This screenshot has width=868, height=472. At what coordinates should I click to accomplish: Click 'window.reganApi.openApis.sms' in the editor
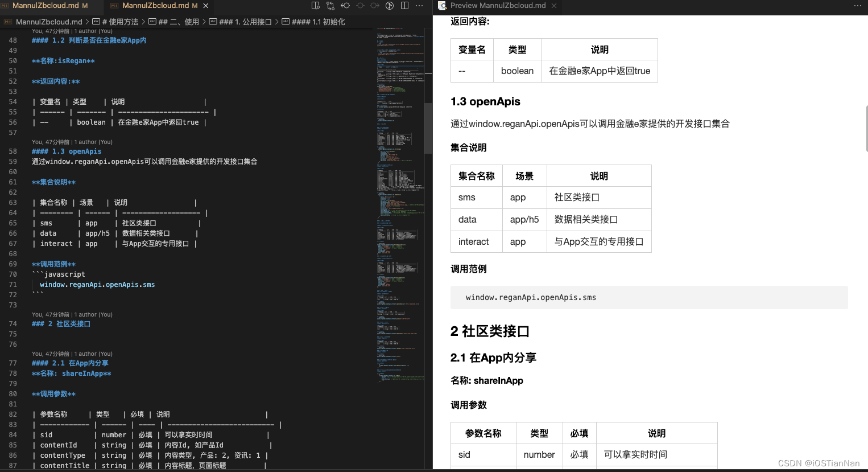pos(97,285)
